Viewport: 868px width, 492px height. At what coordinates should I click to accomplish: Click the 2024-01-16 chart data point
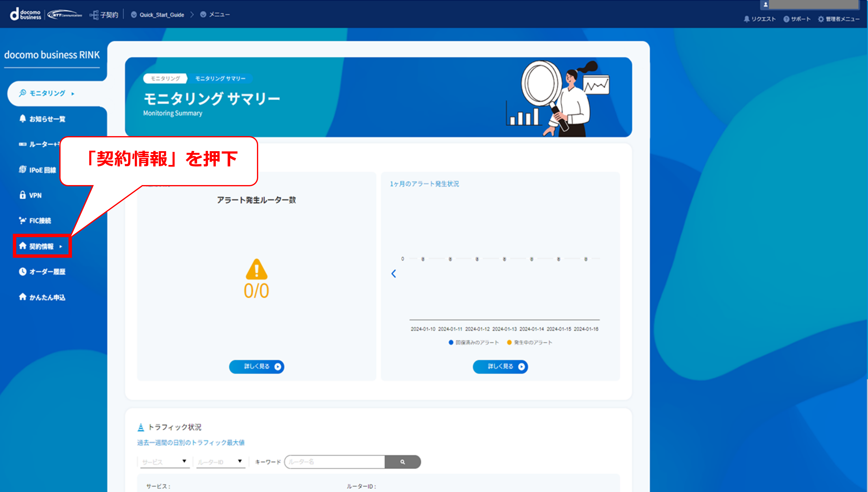(586, 259)
